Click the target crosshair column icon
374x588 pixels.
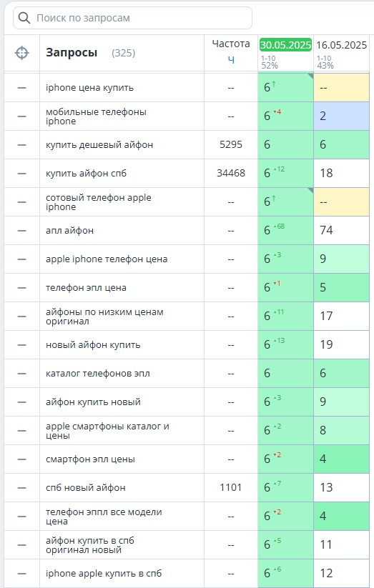[x=21, y=52]
